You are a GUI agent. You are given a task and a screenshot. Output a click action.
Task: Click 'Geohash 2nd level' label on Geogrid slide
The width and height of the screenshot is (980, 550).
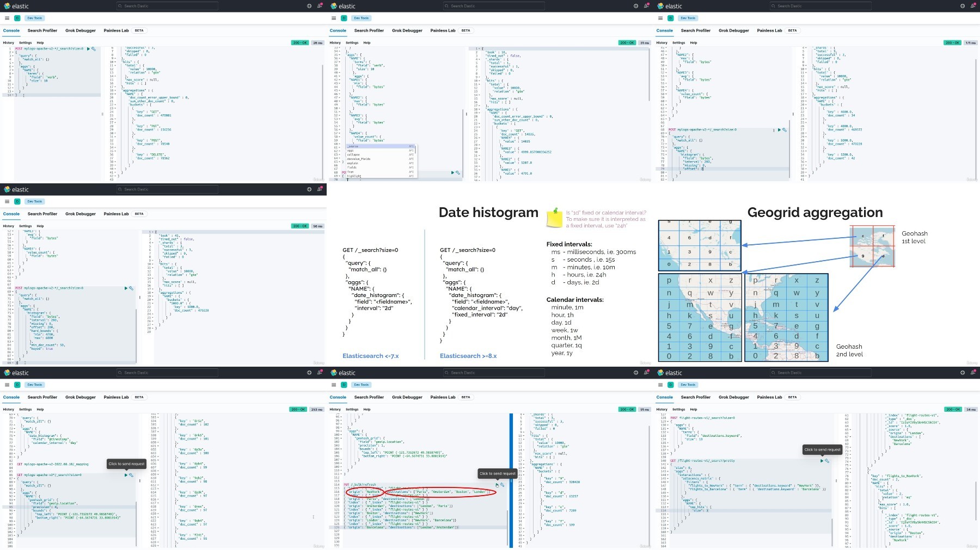pyautogui.click(x=849, y=350)
